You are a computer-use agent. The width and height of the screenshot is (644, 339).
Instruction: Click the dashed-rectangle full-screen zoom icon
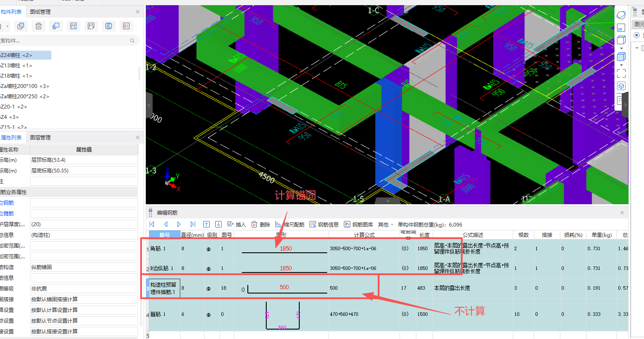[621, 73]
